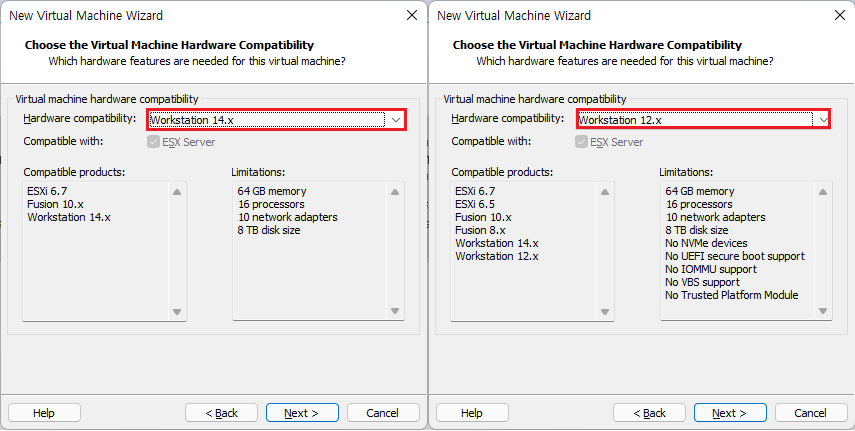The height and width of the screenshot is (431, 855).
Task: Click Limitations scroll-down arrow in left wizard
Action: click(x=395, y=312)
